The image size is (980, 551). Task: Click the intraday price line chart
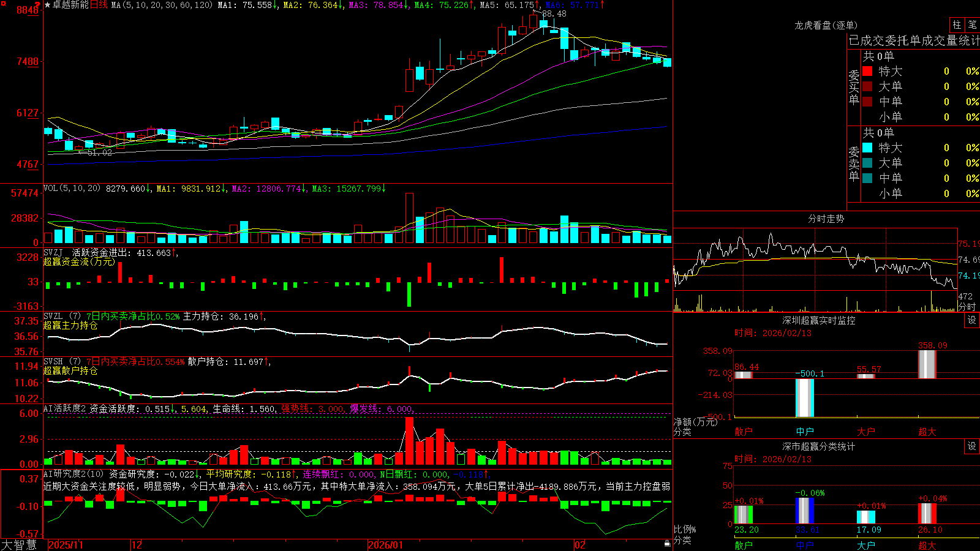[x=815, y=260]
